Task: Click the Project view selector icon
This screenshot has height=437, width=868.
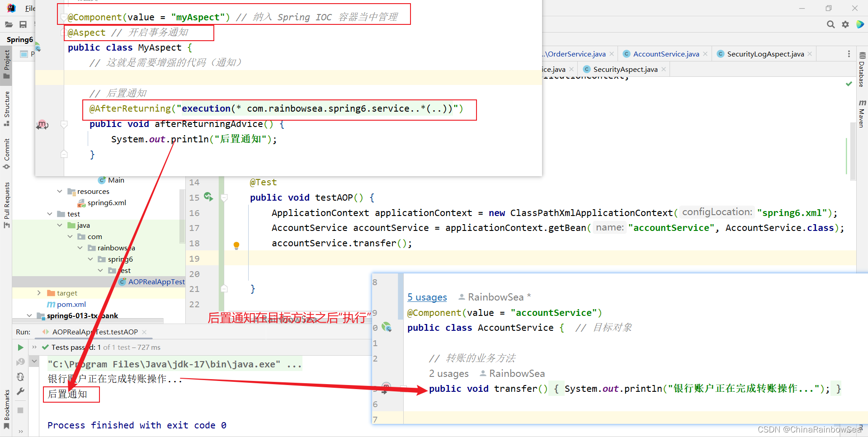Action: 24,54
